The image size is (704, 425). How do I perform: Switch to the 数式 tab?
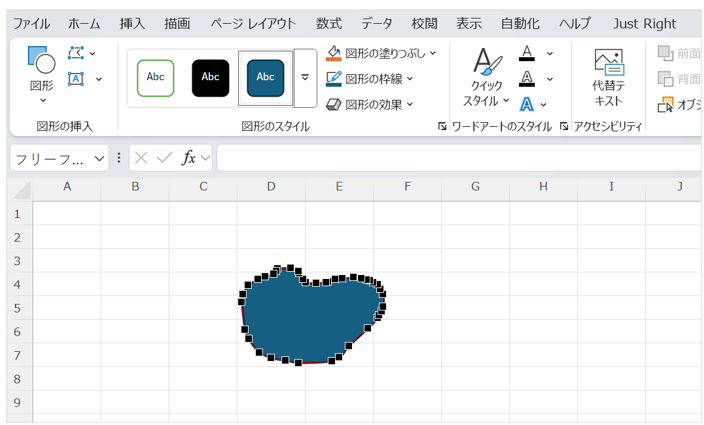(x=329, y=23)
